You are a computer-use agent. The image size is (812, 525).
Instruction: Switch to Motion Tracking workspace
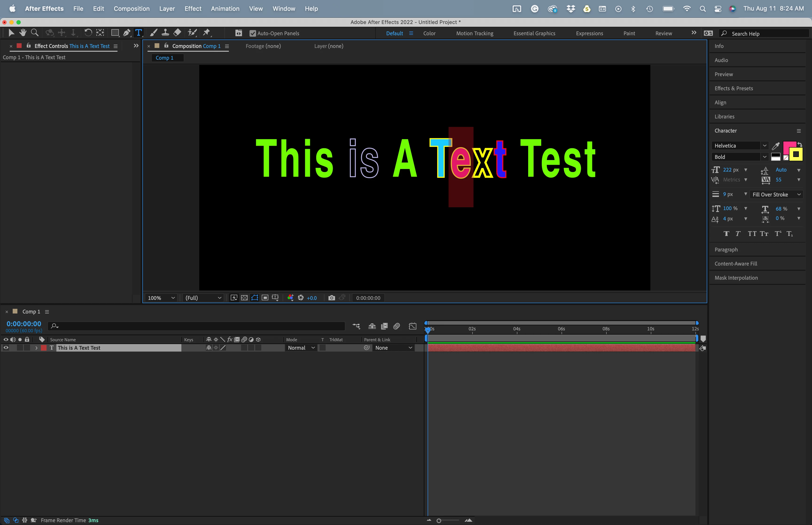[x=475, y=33]
